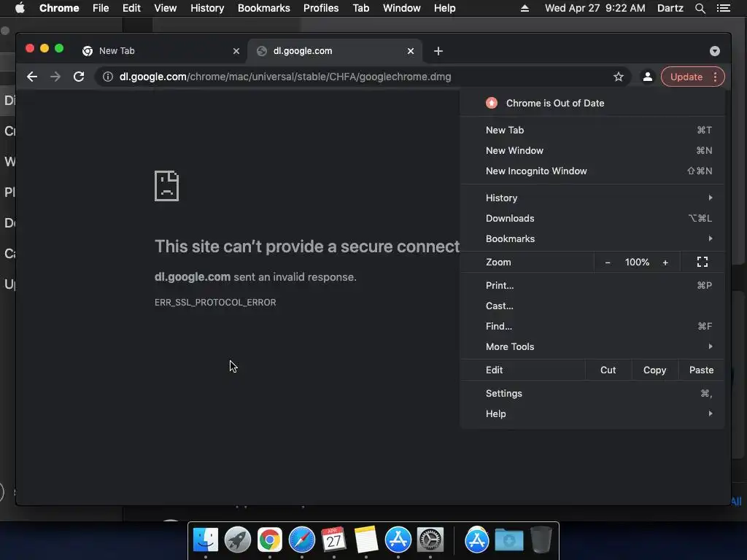The height and width of the screenshot is (560, 747).
Task: Click the Cut button in Edit row
Action: click(608, 370)
